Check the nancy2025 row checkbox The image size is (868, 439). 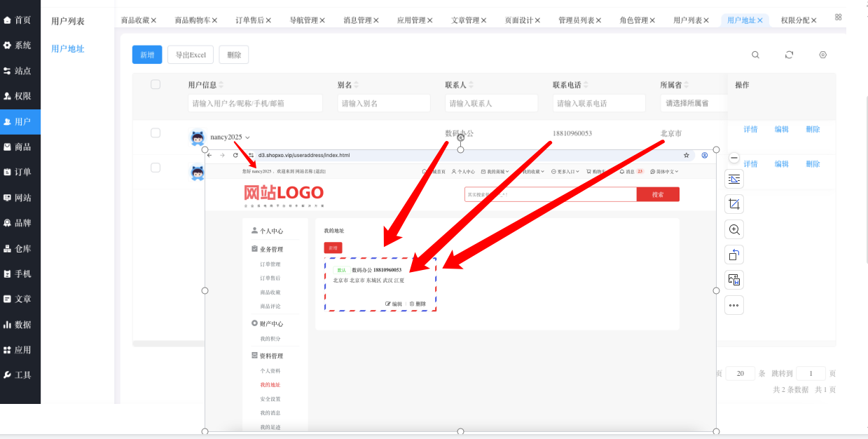tap(156, 133)
